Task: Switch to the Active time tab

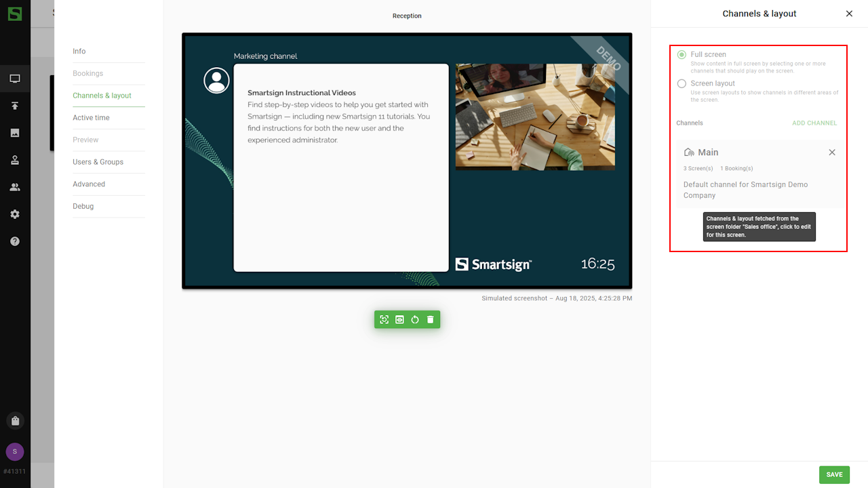Action: tap(92, 118)
